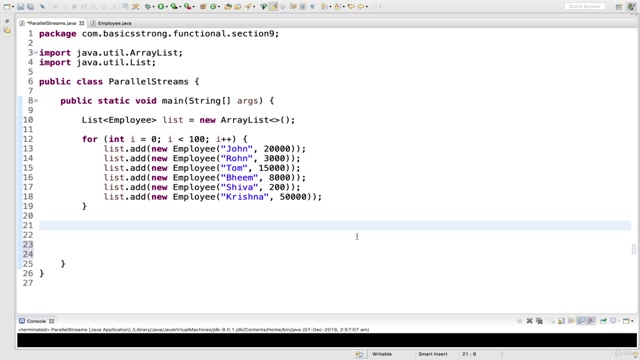The height and width of the screenshot is (360, 640).
Task: Expand the Next Annotation dropdown arrow
Action: coord(330,7)
